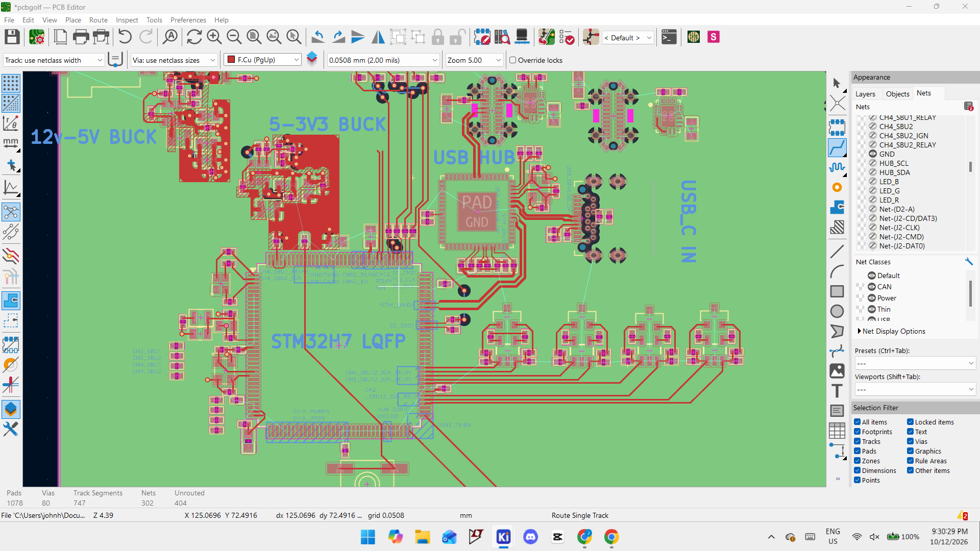Undo last edit

click(125, 37)
